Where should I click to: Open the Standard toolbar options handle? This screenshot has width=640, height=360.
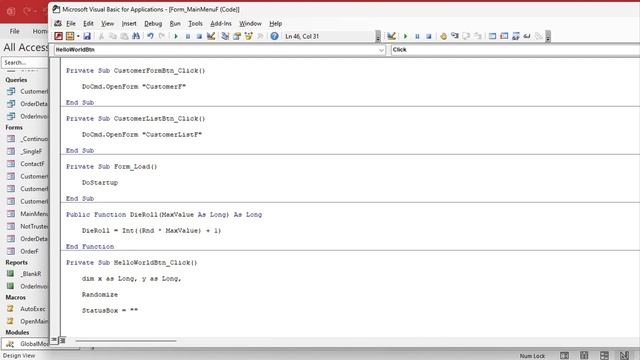[x=378, y=37]
